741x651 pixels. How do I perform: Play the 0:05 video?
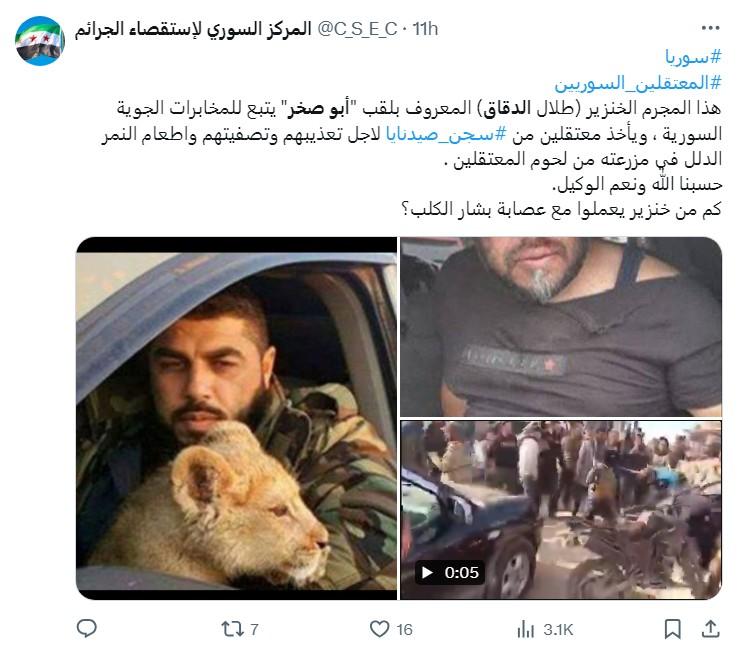click(x=449, y=573)
